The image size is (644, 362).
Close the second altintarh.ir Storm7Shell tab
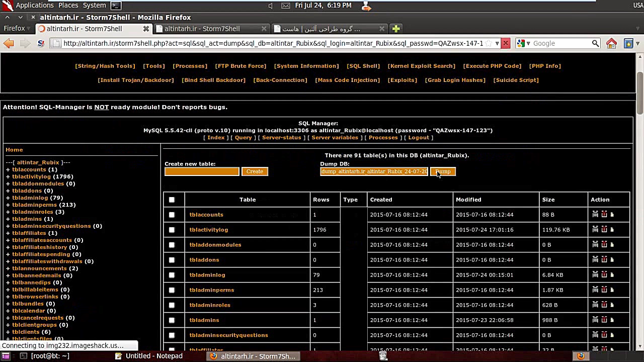pos(264,29)
